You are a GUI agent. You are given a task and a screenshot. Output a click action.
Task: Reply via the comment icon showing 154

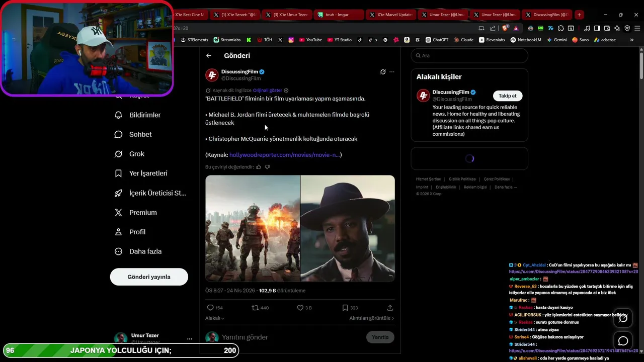(x=215, y=308)
